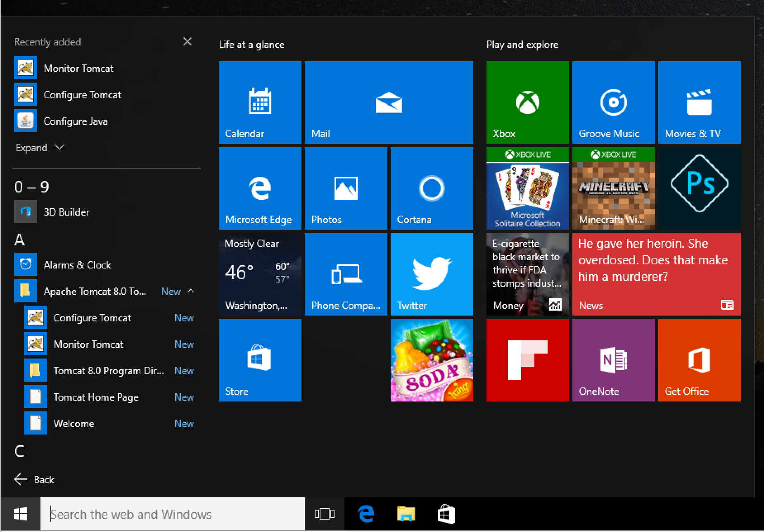Open the OneNote tile
This screenshot has width=764, height=532.
coord(614,360)
